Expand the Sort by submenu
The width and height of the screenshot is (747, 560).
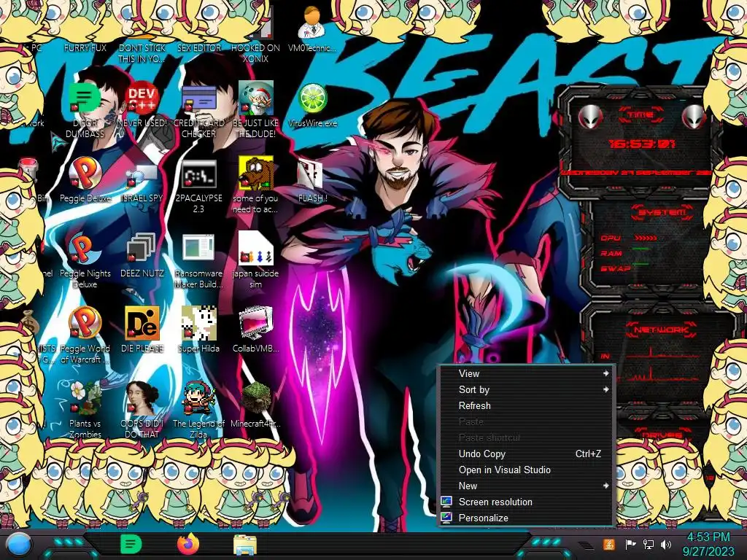[x=526, y=389]
